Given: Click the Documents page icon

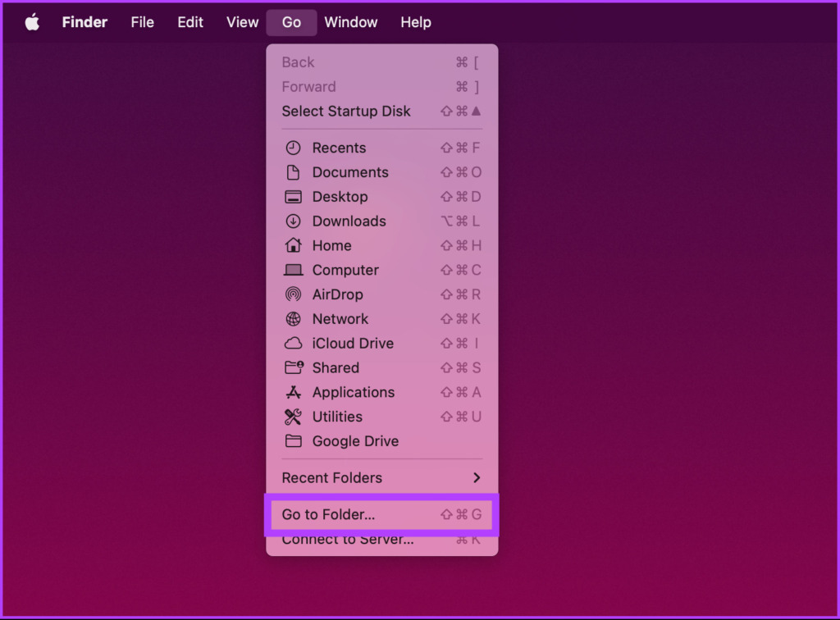Looking at the screenshot, I should coord(293,172).
